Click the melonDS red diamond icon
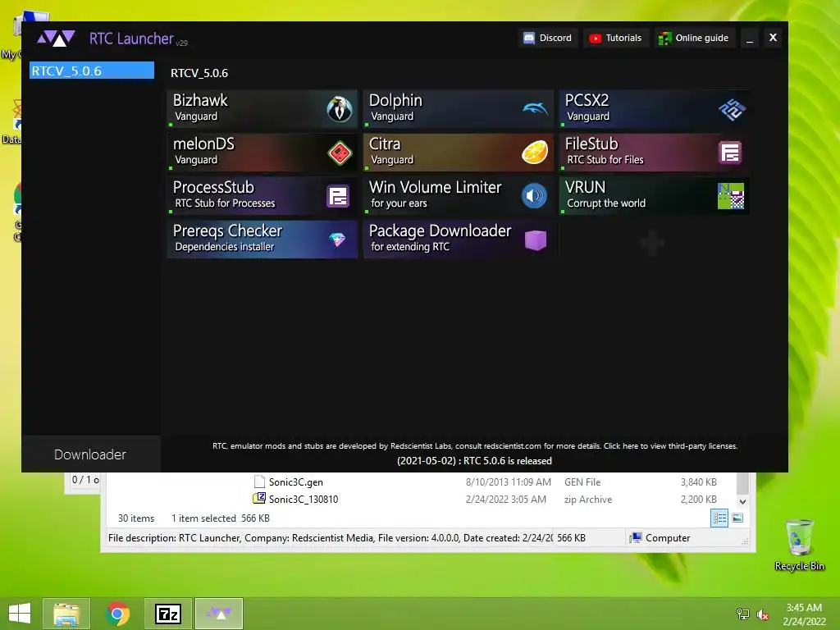 [339, 153]
